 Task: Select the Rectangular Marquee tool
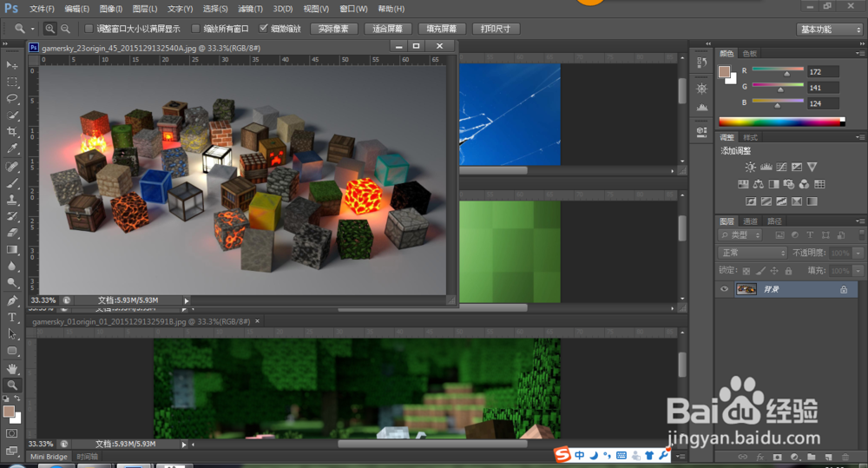tap(11, 82)
